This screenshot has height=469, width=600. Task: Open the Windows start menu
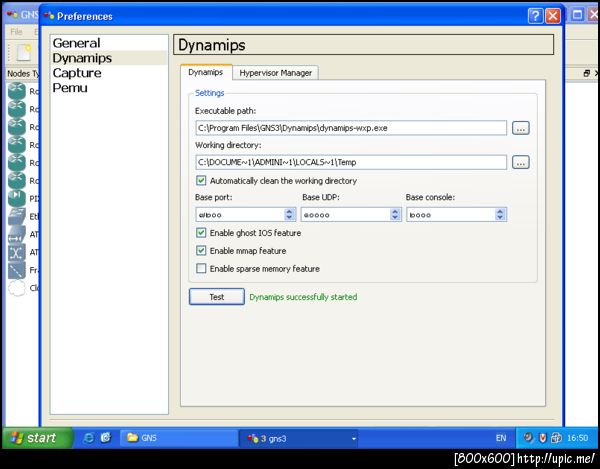click(38, 438)
